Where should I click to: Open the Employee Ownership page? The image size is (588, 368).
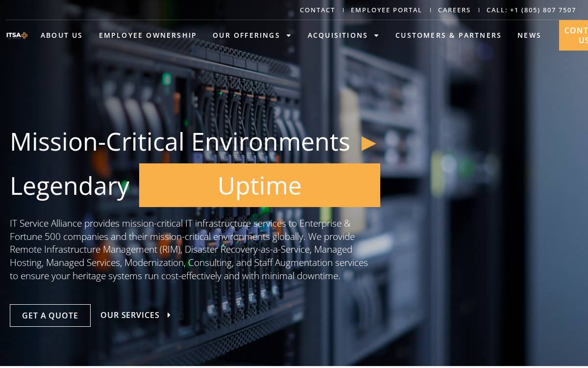tap(147, 35)
